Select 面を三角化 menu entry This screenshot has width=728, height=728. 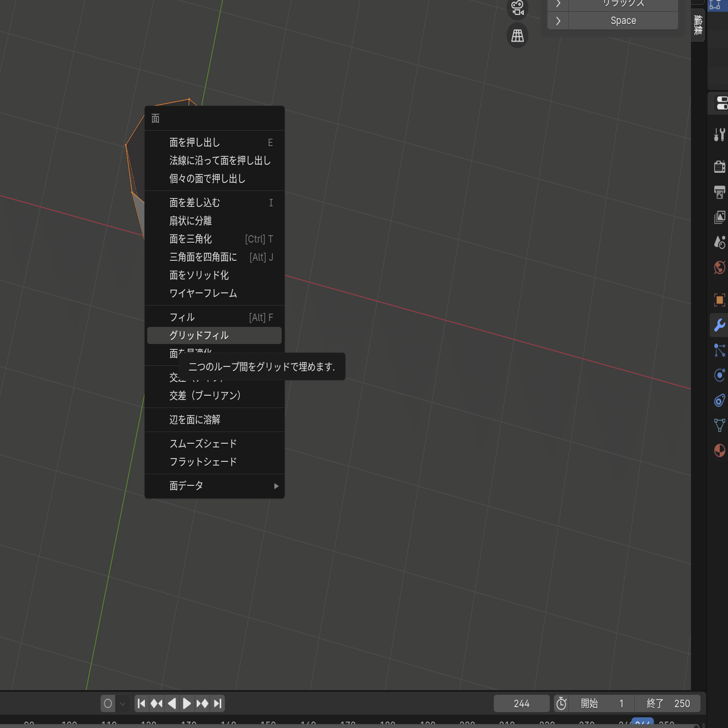click(214, 239)
